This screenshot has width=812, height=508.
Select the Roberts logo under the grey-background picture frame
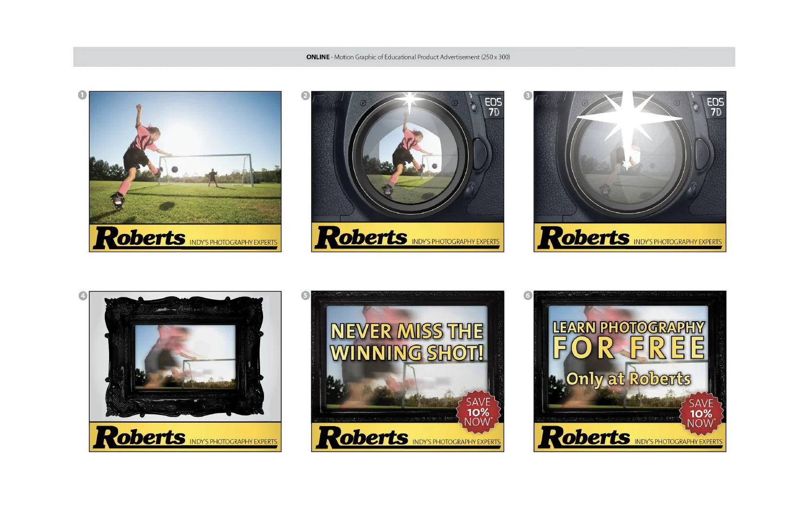pos(139,437)
